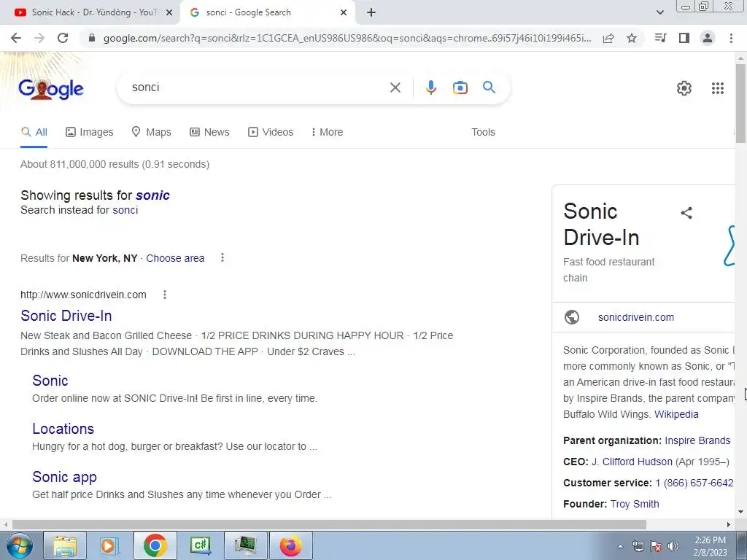
Task: Search by image with camera icon
Action: (460, 87)
